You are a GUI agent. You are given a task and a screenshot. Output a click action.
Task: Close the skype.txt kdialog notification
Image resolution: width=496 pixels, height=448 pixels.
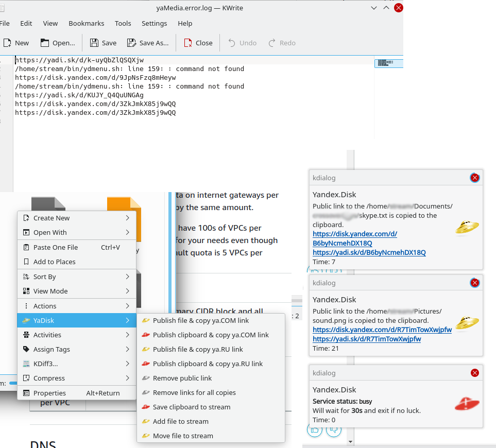[474, 178]
